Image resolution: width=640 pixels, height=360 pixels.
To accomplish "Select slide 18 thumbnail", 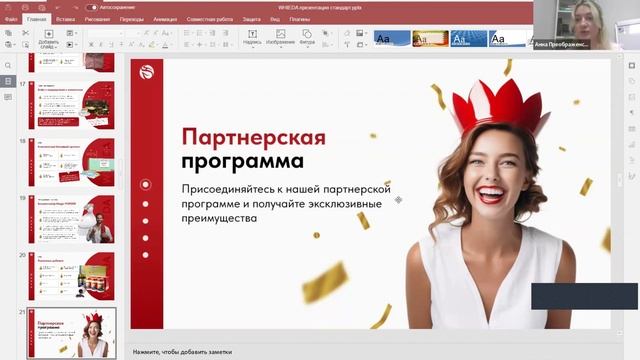I will pyautogui.click(x=71, y=162).
